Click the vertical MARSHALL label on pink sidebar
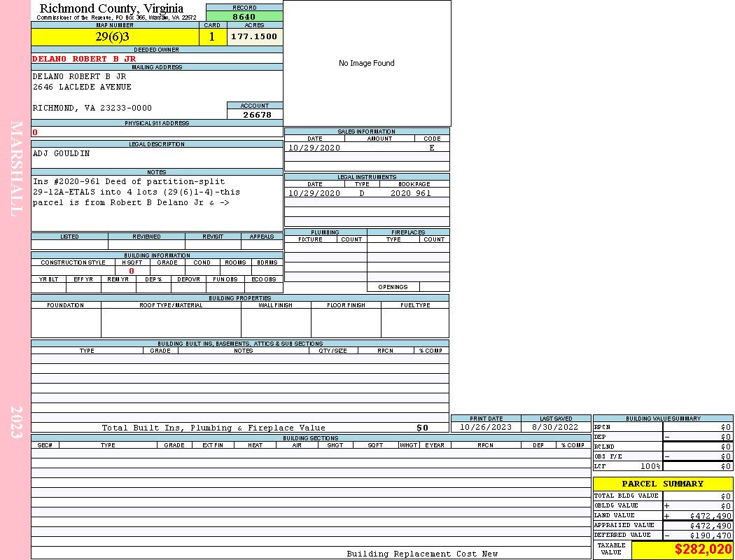Image resolution: width=735 pixels, height=560 pixels. [x=17, y=168]
